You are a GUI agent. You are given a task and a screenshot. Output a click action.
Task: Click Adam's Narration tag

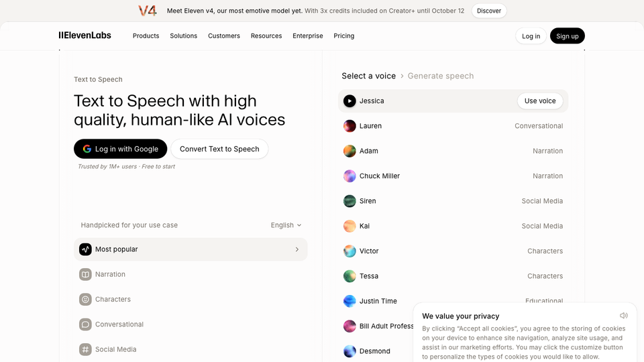[547, 151]
